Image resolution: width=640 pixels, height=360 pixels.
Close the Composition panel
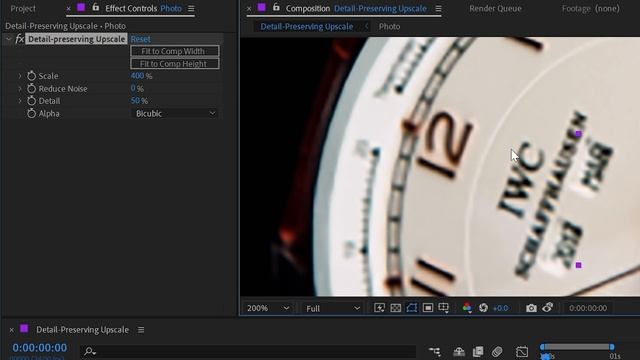tap(249, 9)
